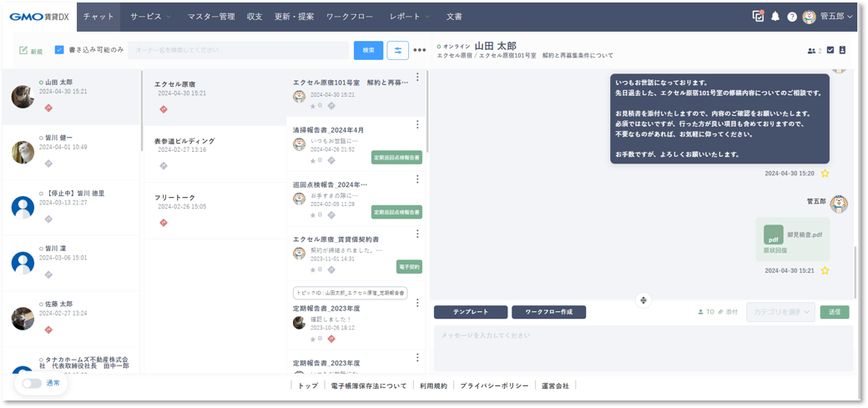Viewport: 868px width, 408px height.
Task: Select the 表参道ビルディング property
Action: click(214, 154)
